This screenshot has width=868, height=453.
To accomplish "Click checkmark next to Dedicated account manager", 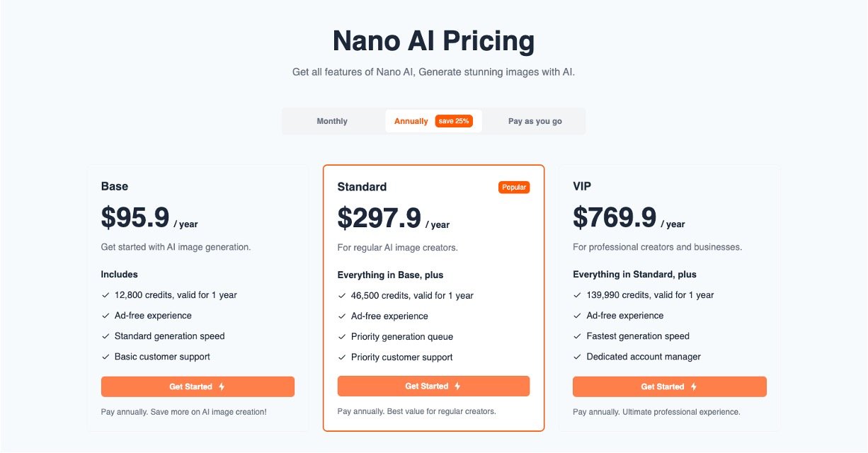I will 578,357.
